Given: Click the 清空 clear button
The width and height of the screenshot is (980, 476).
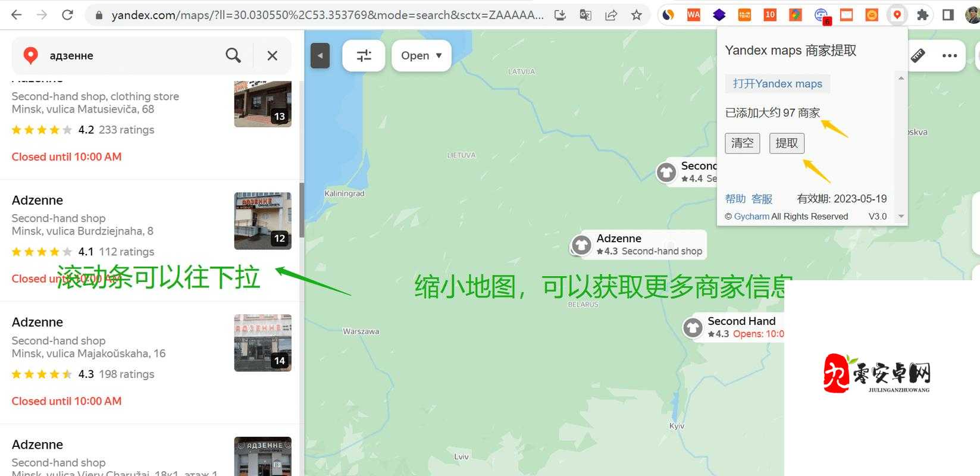Looking at the screenshot, I should pos(743,143).
